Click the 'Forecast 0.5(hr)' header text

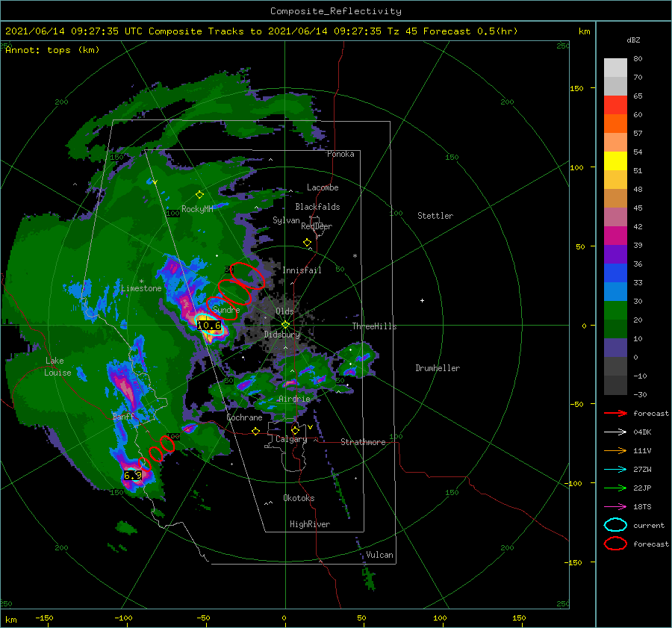coord(470,31)
